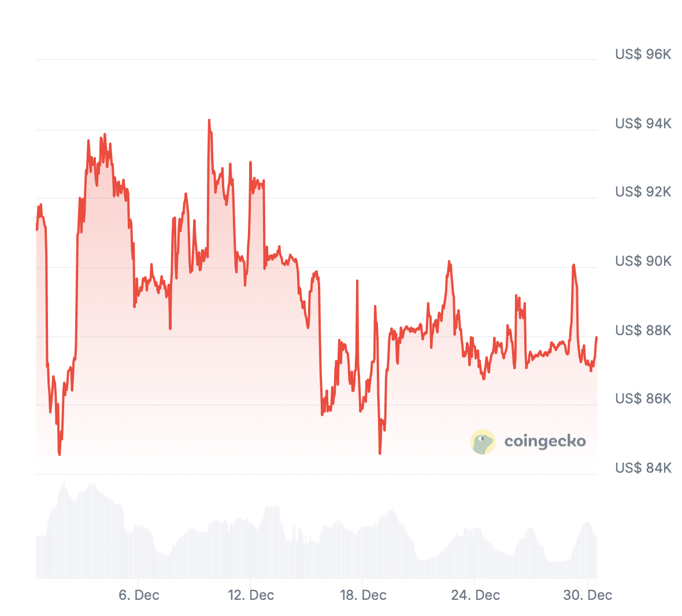Click the US$ 94K axis label
Image resolution: width=682 pixels, height=616 pixels.
tap(643, 123)
